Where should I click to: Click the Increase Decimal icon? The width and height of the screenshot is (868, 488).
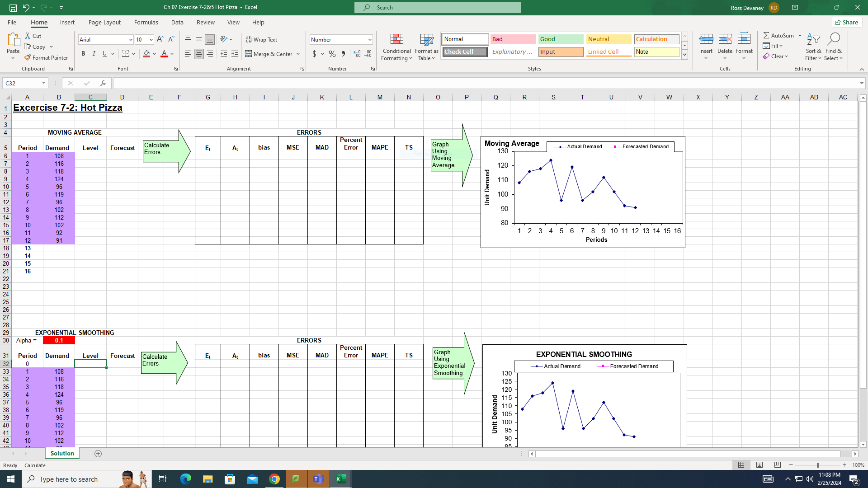tap(357, 54)
